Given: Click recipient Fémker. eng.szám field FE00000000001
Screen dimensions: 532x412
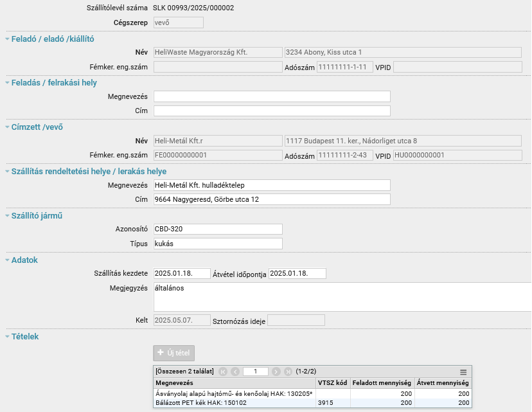Looking at the screenshot, I should click(x=218, y=155).
